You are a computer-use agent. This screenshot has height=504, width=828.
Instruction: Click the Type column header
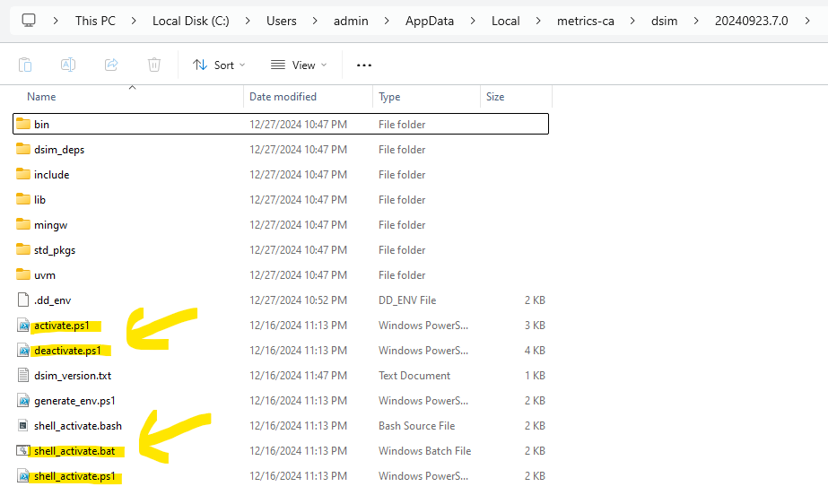(x=389, y=97)
